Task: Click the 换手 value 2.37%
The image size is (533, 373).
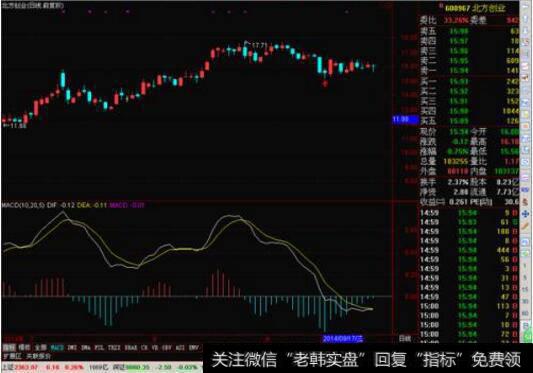Action: (458, 182)
